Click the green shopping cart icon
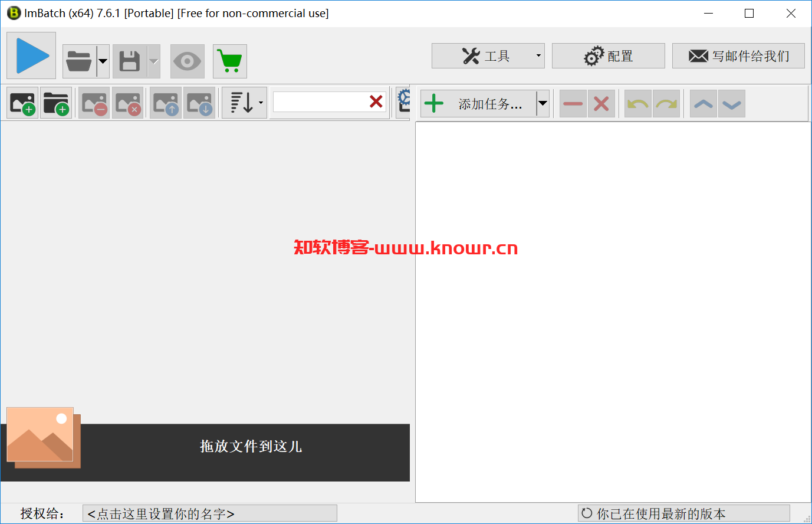812x524 pixels. point(229,61)
